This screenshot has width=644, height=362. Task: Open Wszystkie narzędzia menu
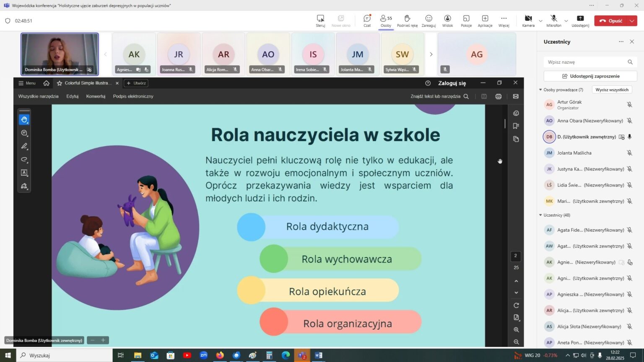click(38, 96)
